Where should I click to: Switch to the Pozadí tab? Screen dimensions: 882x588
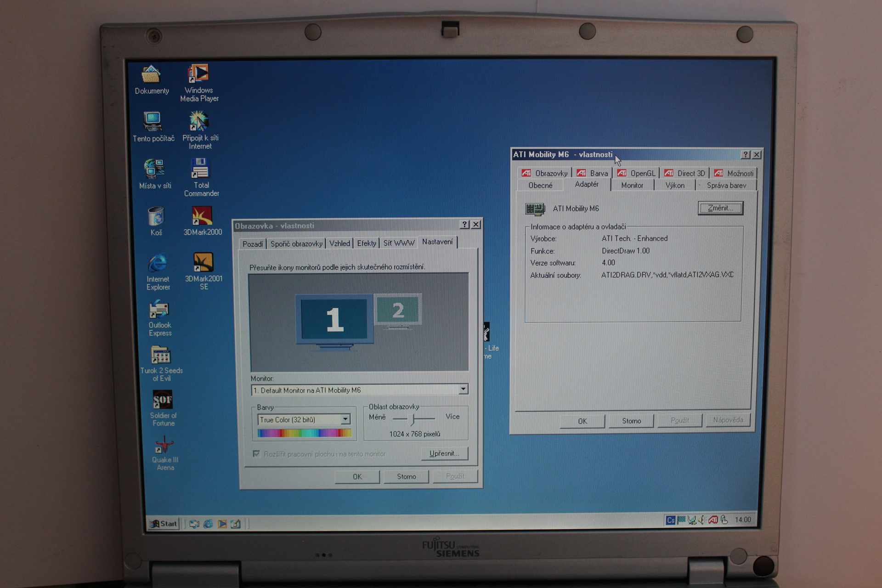coord(253,244)
